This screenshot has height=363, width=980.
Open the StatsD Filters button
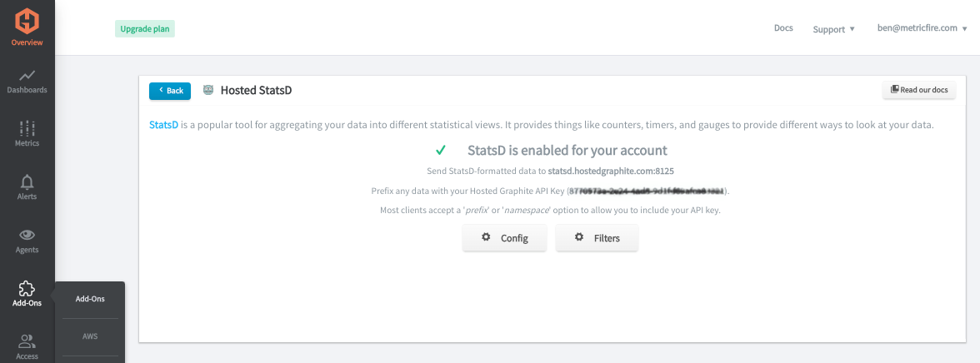click(x=597, y=238)
